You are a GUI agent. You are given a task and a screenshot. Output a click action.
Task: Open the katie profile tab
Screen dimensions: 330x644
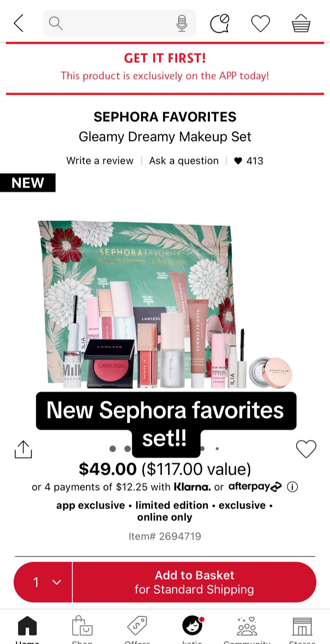coord(192,629)
